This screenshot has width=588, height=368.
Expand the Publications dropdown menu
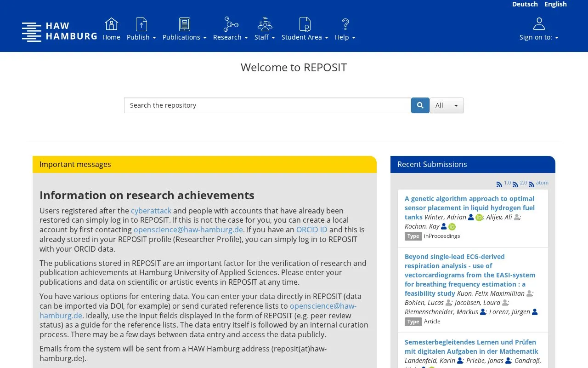coord(185,37)
